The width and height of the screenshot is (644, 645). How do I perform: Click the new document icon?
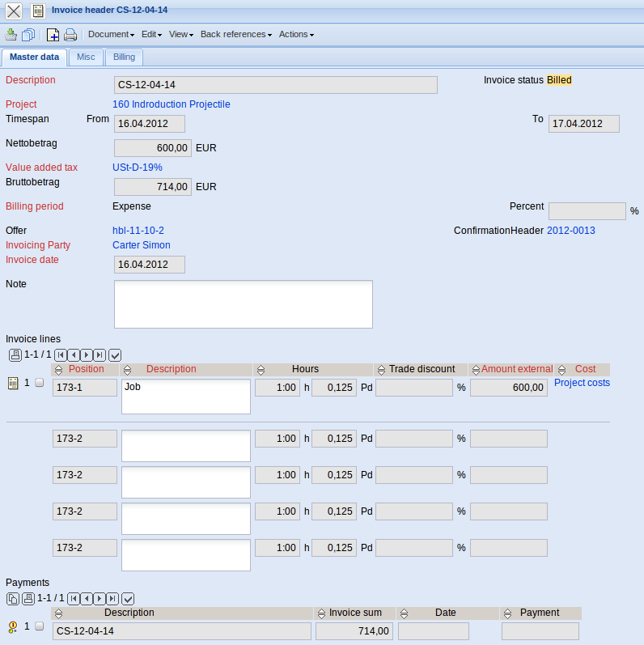53,35
